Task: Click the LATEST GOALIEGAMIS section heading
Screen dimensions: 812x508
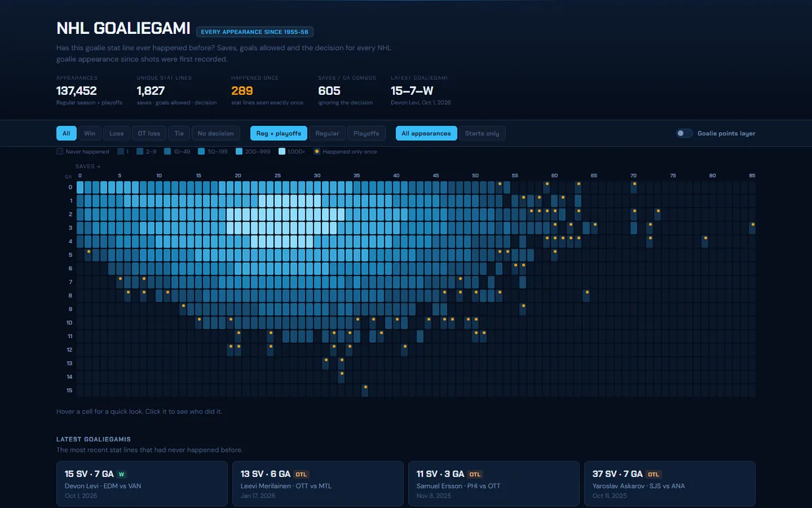Action: coord(93,440)
